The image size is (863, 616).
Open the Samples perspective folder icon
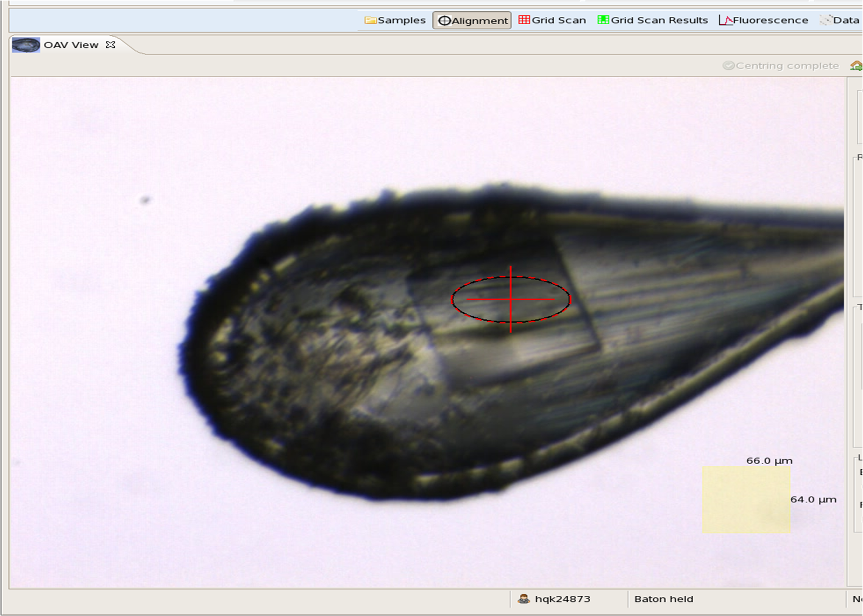tap(371, 20)
